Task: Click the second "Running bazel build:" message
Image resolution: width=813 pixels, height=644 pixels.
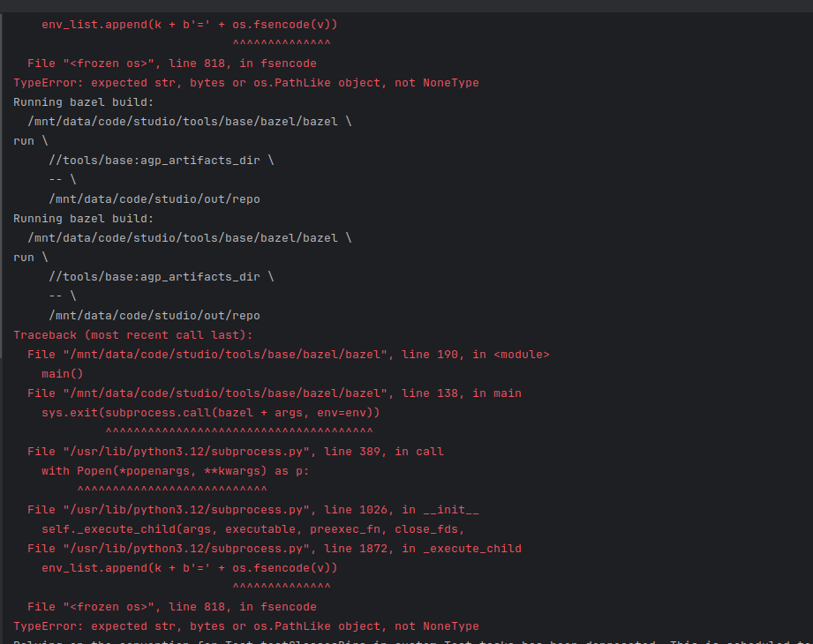Action: (84, 219)
